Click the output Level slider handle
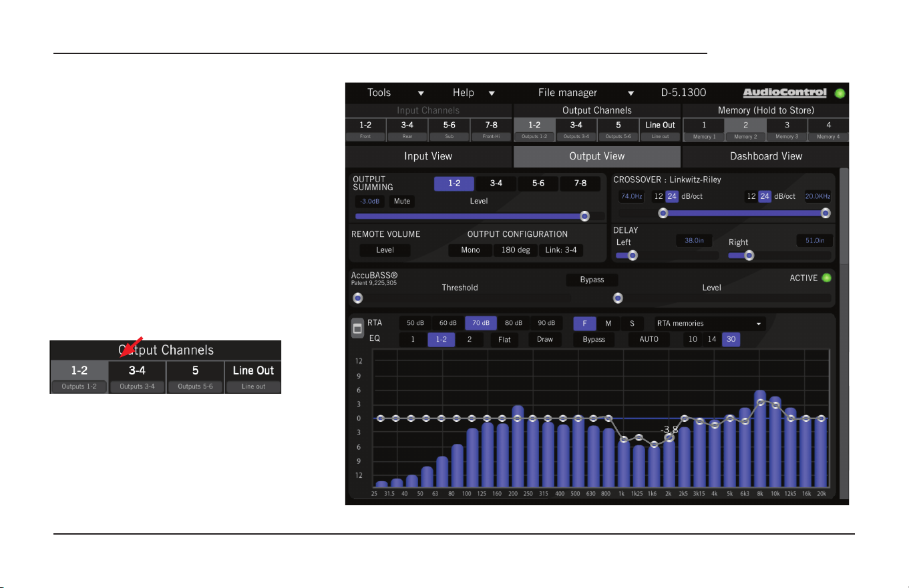 click(585, 216)
